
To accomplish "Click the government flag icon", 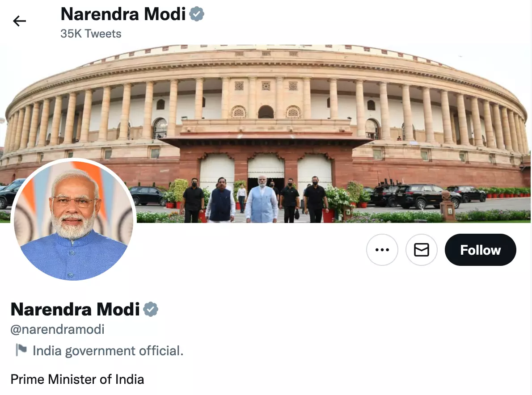I will point(21,350).
